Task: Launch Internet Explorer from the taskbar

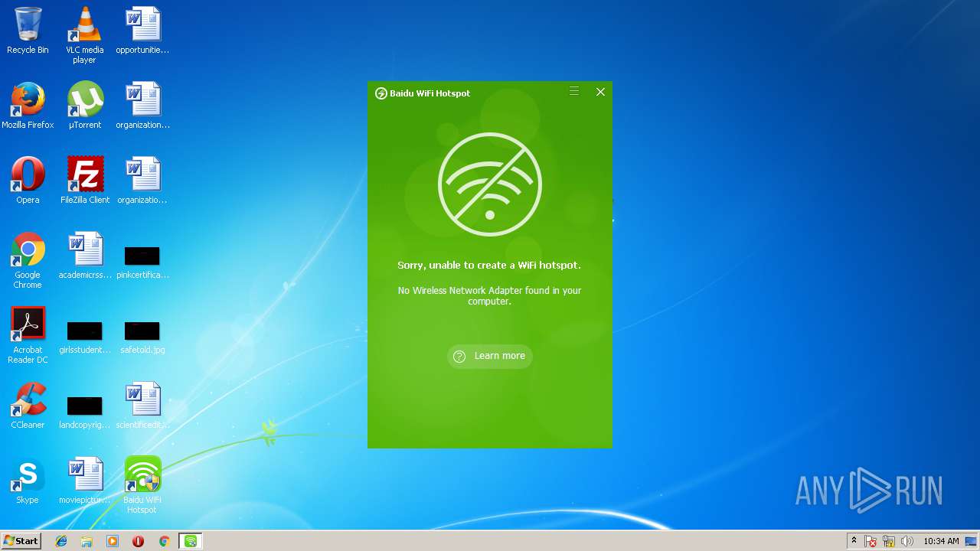Action: 61,541
